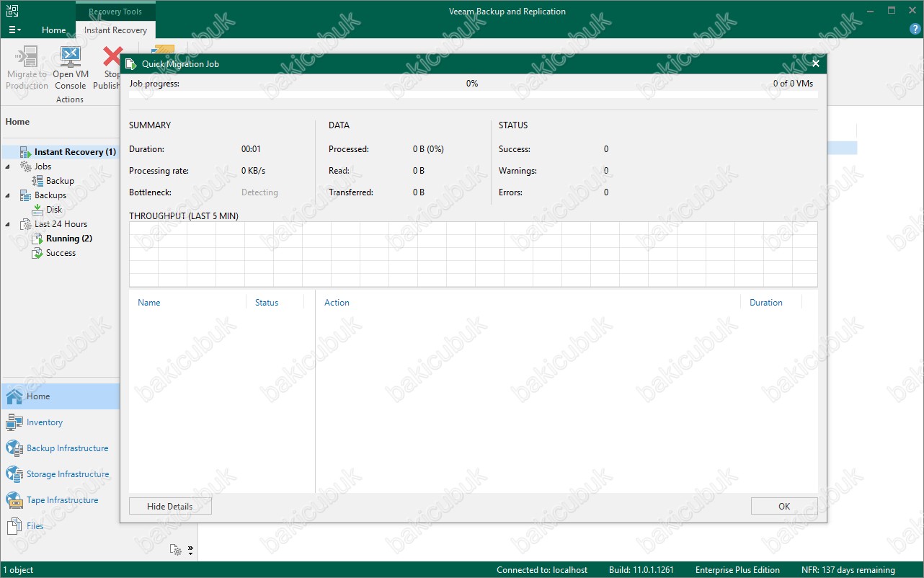The width and height of the screenshot is (924, 578).
Task: Select the Jobs tree item
Action: click(x=43, y=166)
